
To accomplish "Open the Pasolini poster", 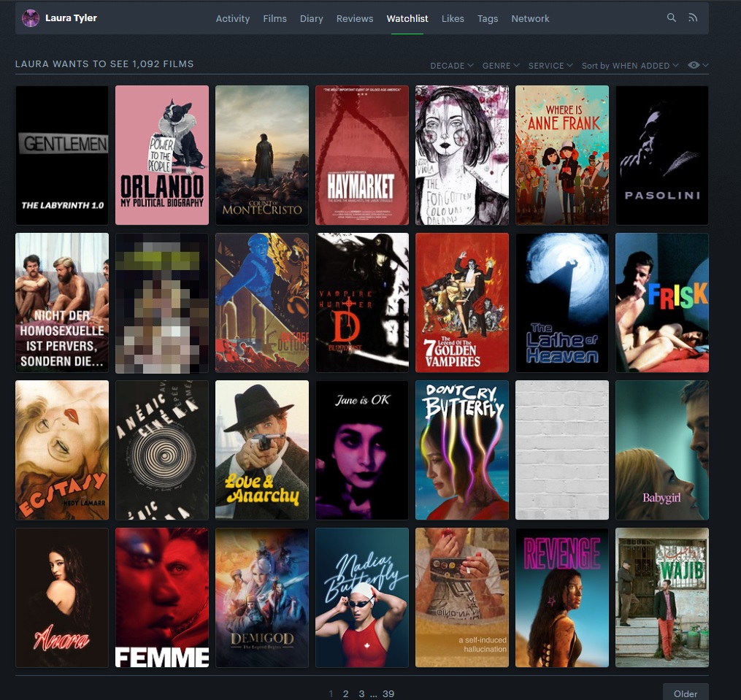I will coord(662,155).
